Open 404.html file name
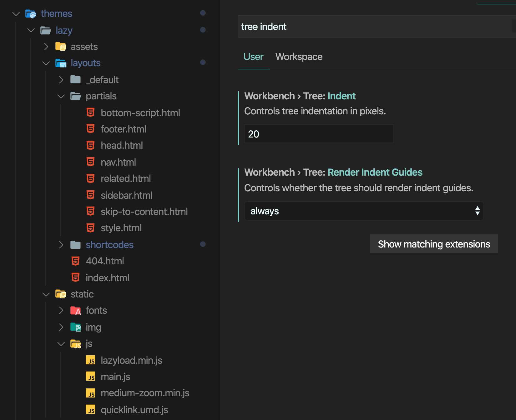 pyautogui.click(x=105, y=261)
